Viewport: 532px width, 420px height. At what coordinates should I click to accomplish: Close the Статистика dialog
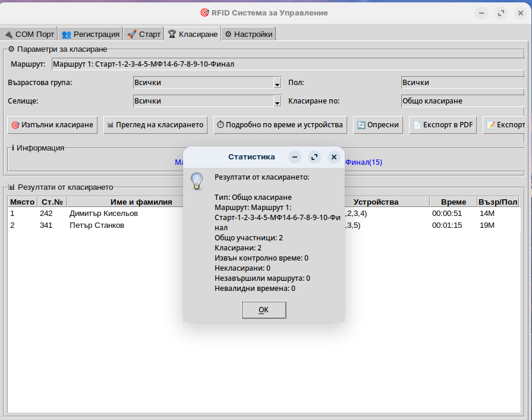334,157
